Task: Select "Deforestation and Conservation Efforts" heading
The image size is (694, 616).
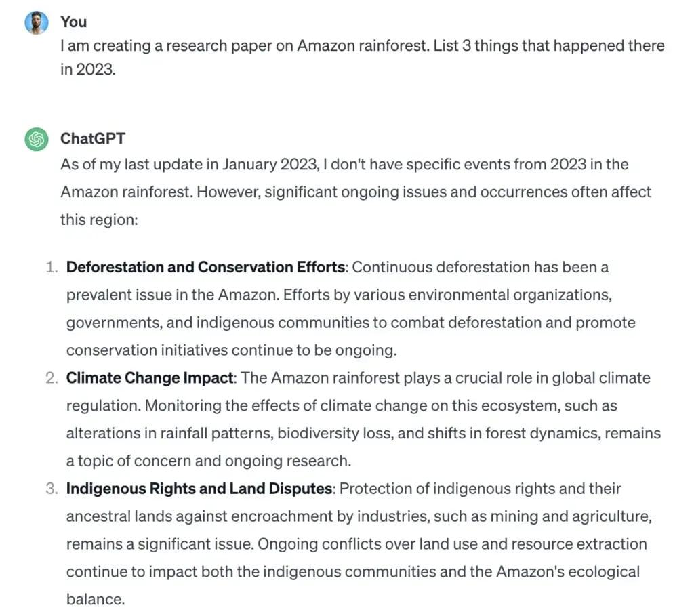Action: pos(205,268)
